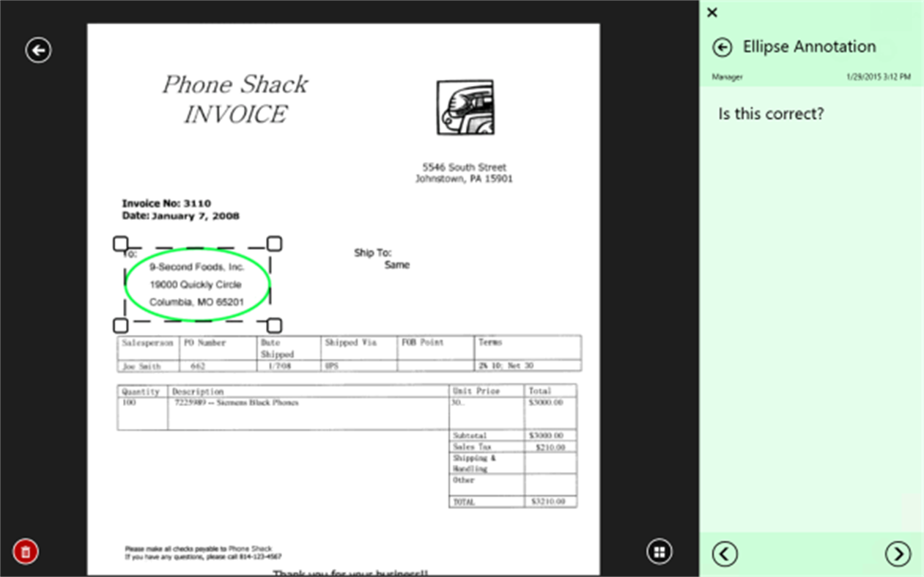The height and width of the screenshot is (577, 924).
Task: Go to next annotation arrow
Action: pos(898,554)
